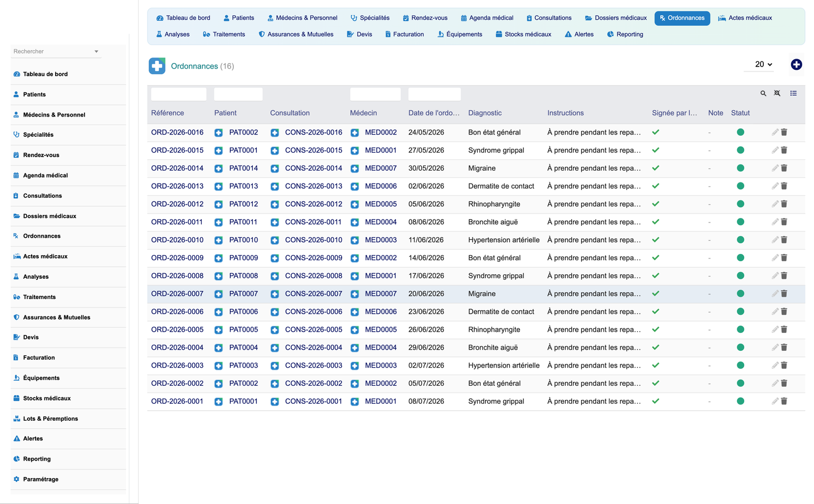
Task: Click delete trash icon for ORD-2026-0016
Action: pyautogui.click(x=784, y=132)
